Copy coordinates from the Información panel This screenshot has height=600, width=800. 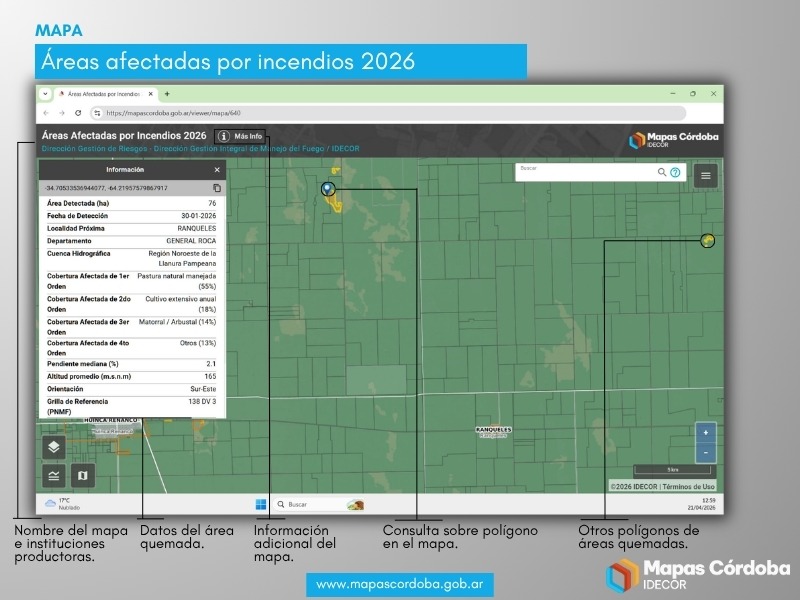point(217,188)
